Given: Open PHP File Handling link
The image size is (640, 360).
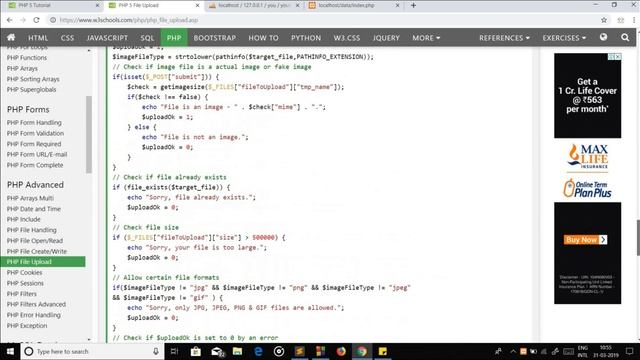Looking at the screenshot, I should (31, 230).
